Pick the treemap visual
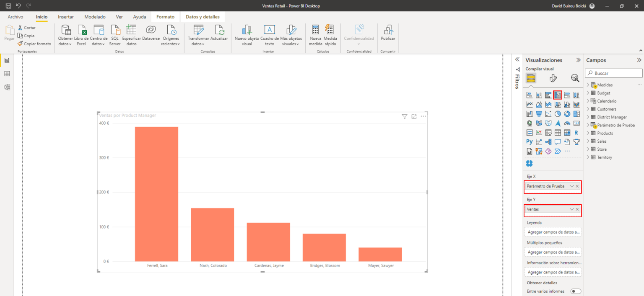Screen dimensions: 644x296 coord(576,114)
